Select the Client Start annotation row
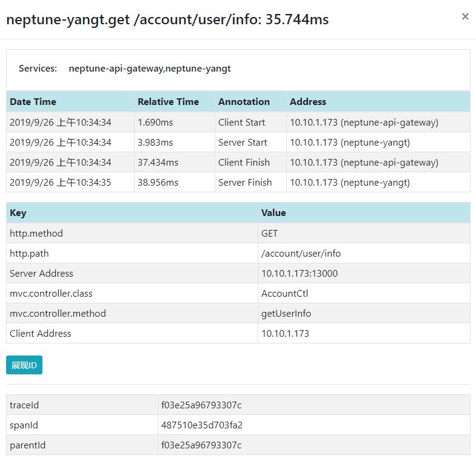476x469 pixels. pos(241,123)
